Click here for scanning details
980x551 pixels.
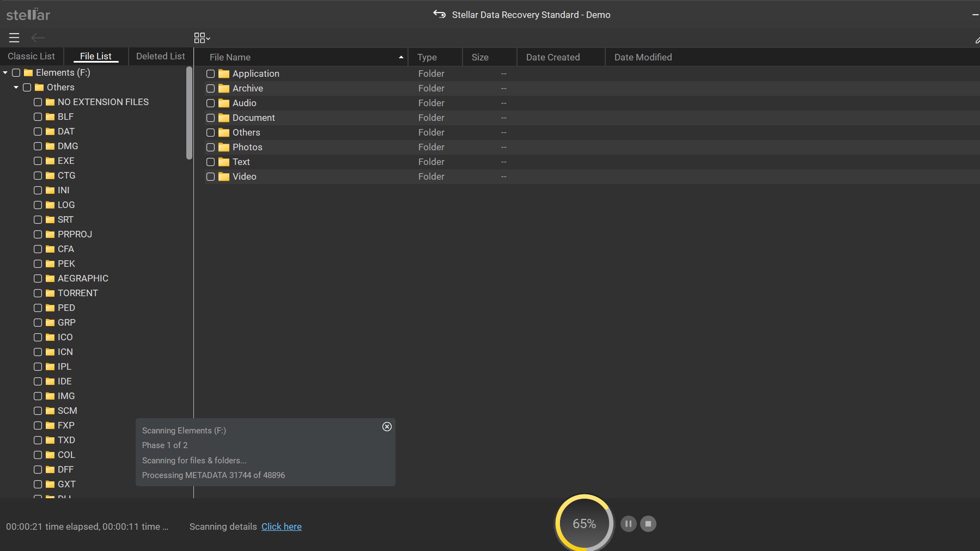coord(281,526)
